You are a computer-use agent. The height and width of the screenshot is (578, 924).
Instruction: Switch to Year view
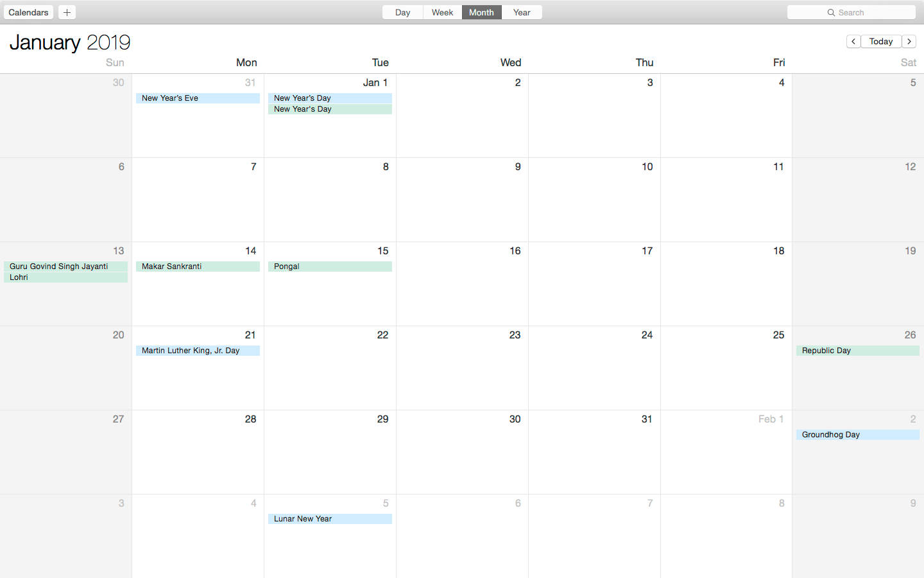[x=522, y=12]
